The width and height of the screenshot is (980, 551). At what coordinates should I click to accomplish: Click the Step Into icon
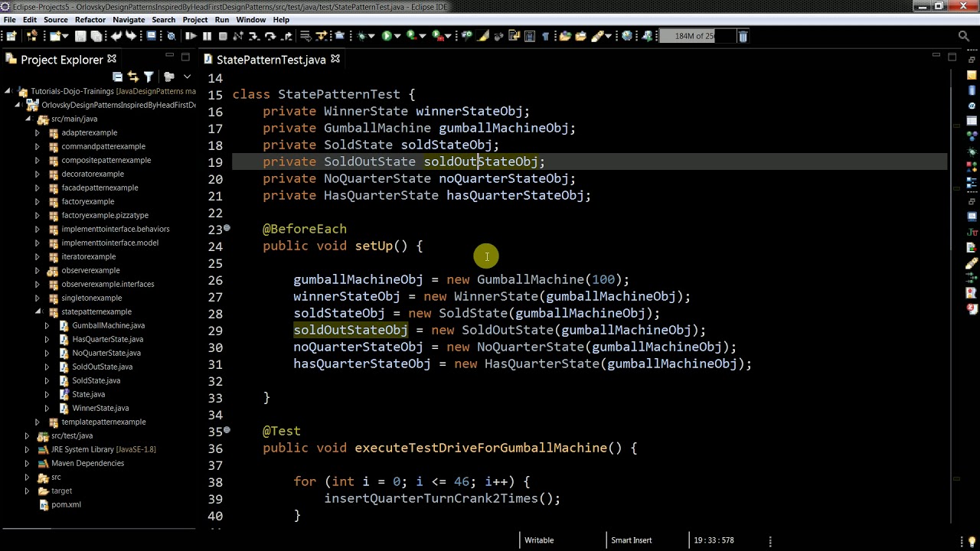click(253, 36)
